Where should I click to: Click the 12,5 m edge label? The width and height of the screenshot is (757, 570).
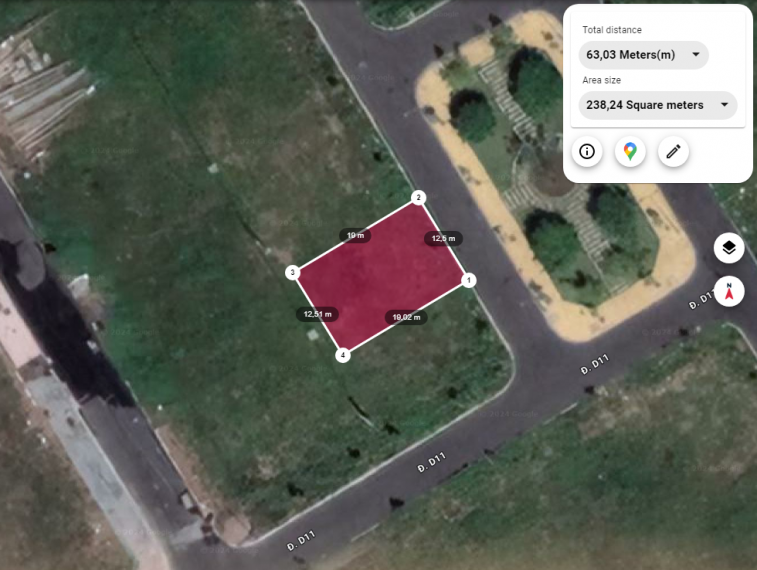[443, 238]
